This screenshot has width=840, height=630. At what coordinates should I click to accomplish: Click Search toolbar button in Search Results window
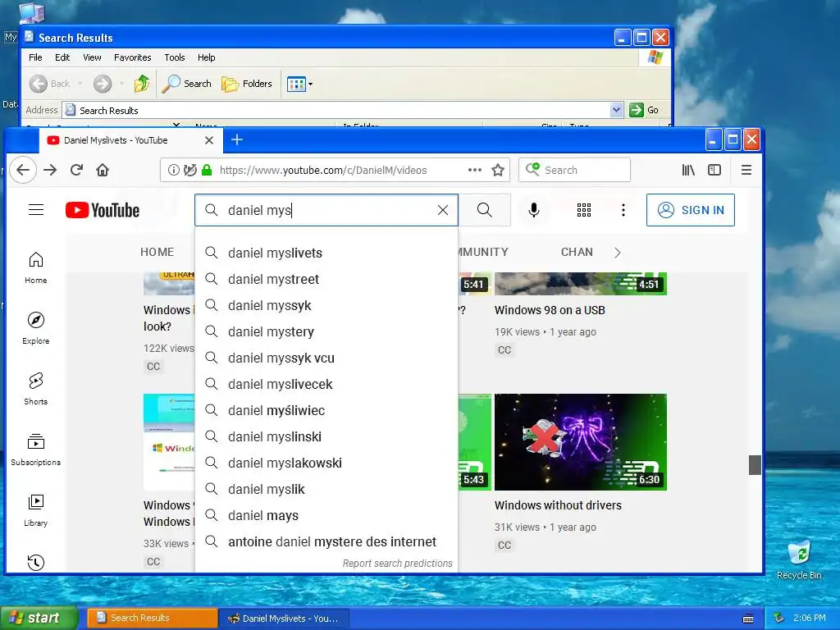pyautogui.click(x=186, y=84)
